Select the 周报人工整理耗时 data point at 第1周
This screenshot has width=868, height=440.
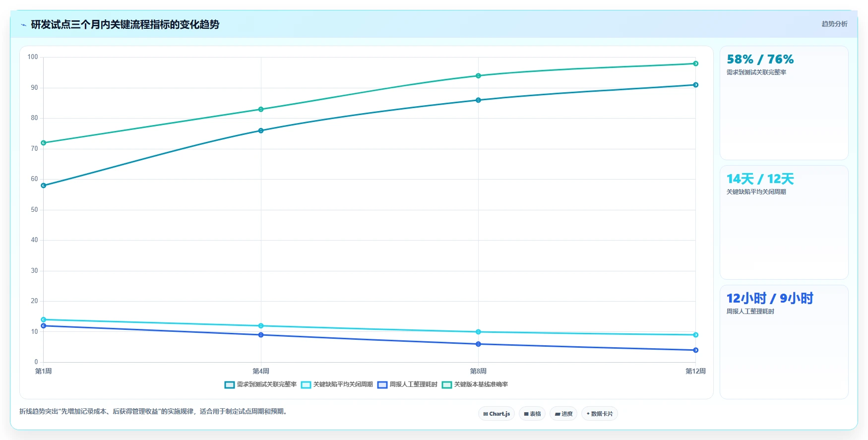44,326
